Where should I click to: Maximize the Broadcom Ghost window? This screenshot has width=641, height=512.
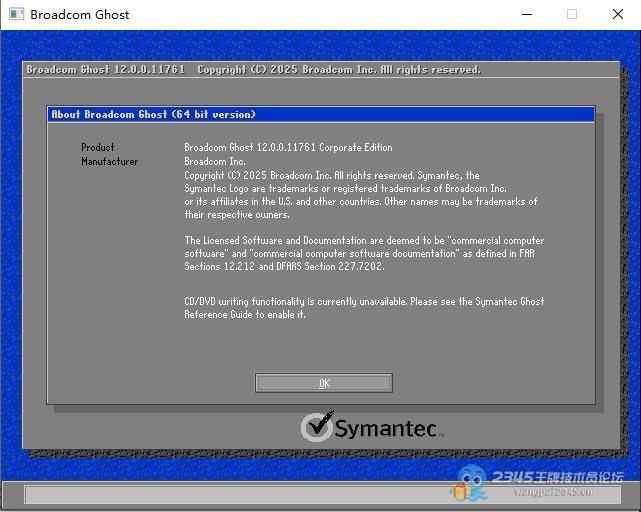[572, 15]
